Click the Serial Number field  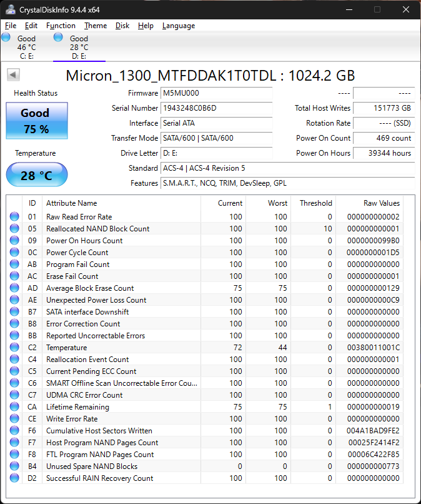coord(216,108)
